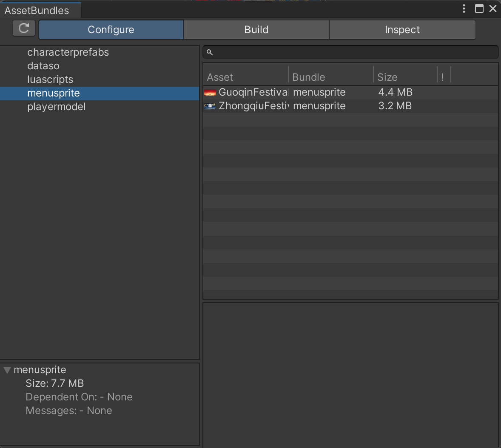501x448 pixels.
Task: Select the menusprite bundle in list
Action: pyautogui.click(x=100, y=93)
